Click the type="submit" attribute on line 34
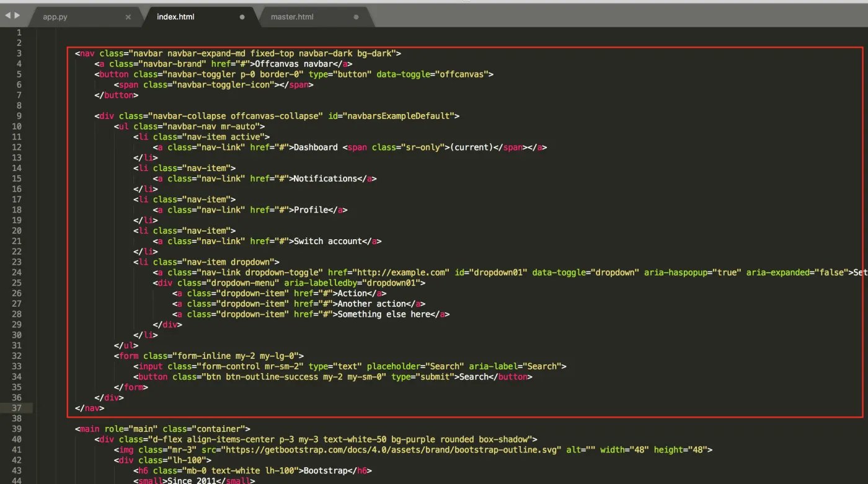 [x=423, y=377]
